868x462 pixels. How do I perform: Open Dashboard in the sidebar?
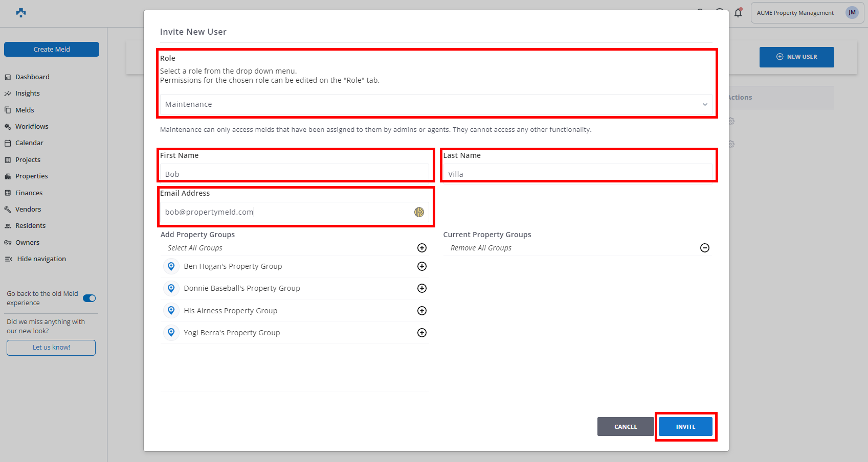tap(32, 77)
